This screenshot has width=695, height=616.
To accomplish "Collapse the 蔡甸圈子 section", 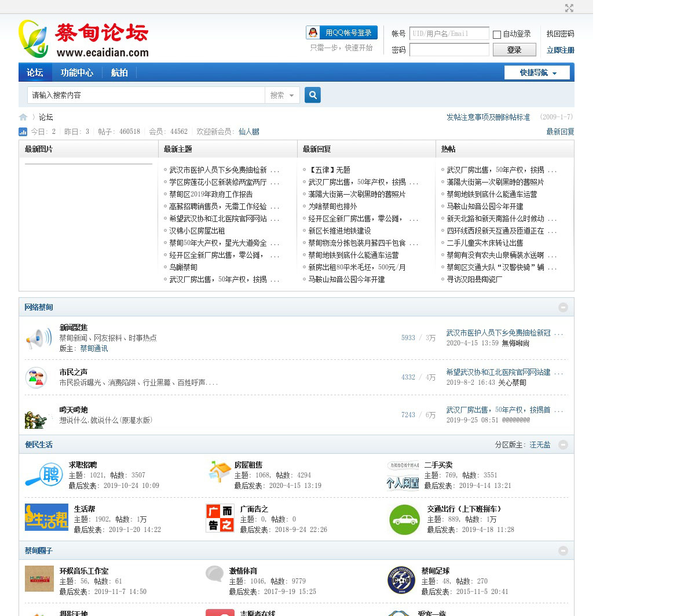I will 563,551.
